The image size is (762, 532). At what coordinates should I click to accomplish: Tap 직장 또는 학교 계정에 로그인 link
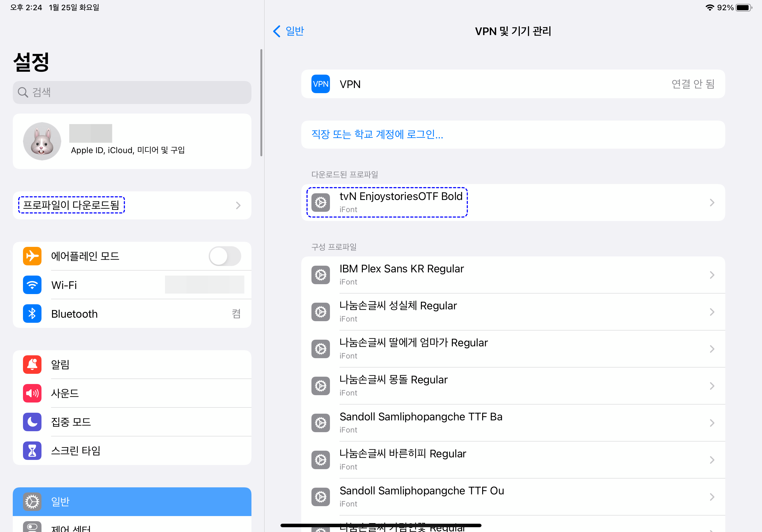[x=377, y=134]
